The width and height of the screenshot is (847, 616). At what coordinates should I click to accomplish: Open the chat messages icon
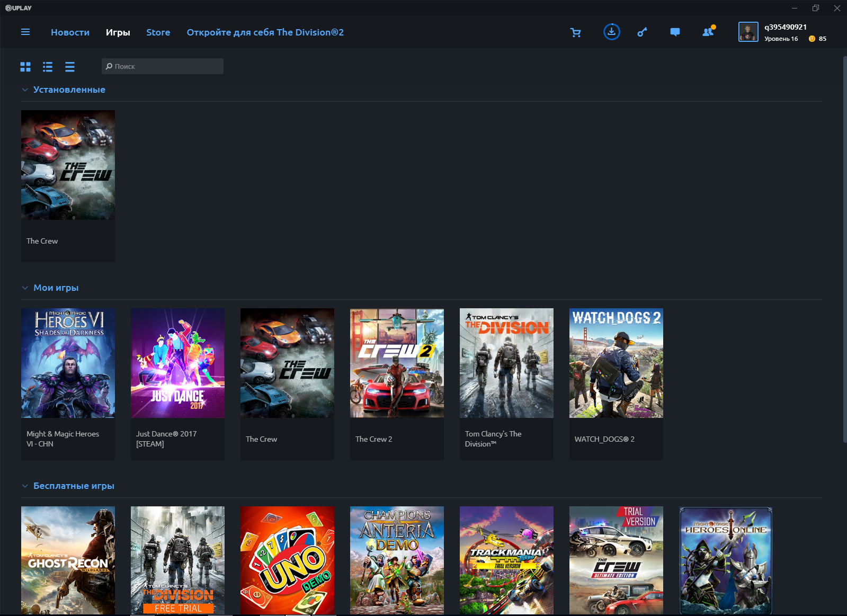tap(675, 32)
